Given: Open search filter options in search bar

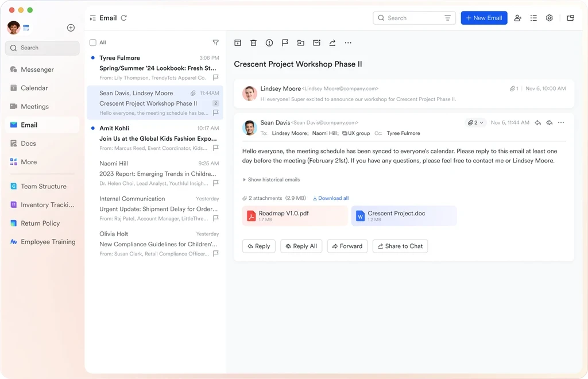Looking at the screenshot, I should 447,18.
